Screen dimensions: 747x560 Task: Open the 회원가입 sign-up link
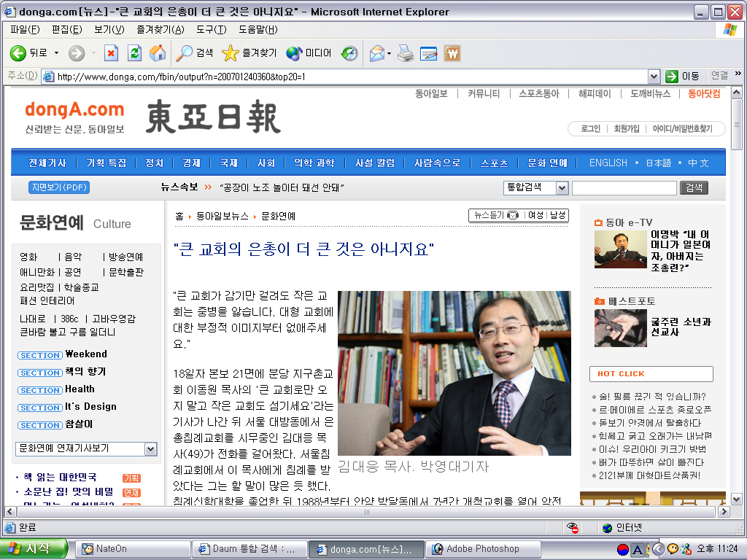coord(627,128)
